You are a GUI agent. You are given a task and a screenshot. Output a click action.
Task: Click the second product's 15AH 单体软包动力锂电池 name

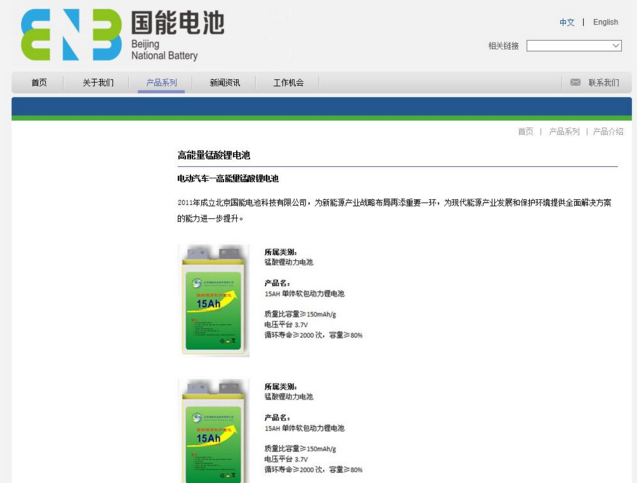coord(305,428)
